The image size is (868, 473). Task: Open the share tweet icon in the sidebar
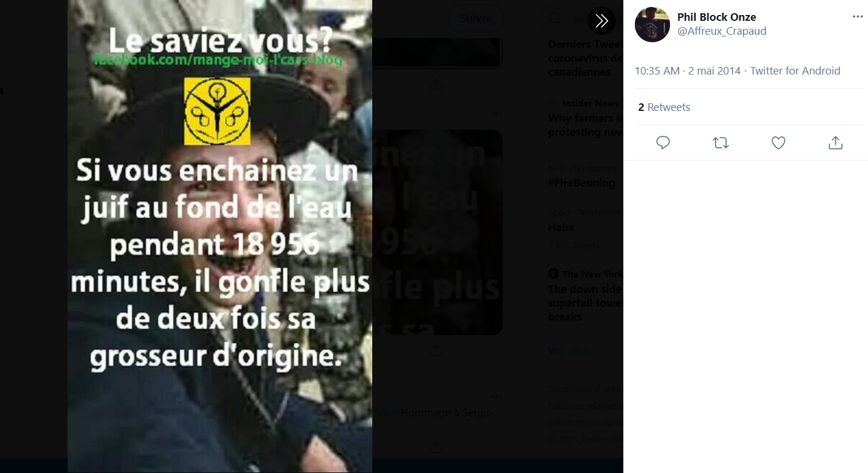(x=836, y=143)
